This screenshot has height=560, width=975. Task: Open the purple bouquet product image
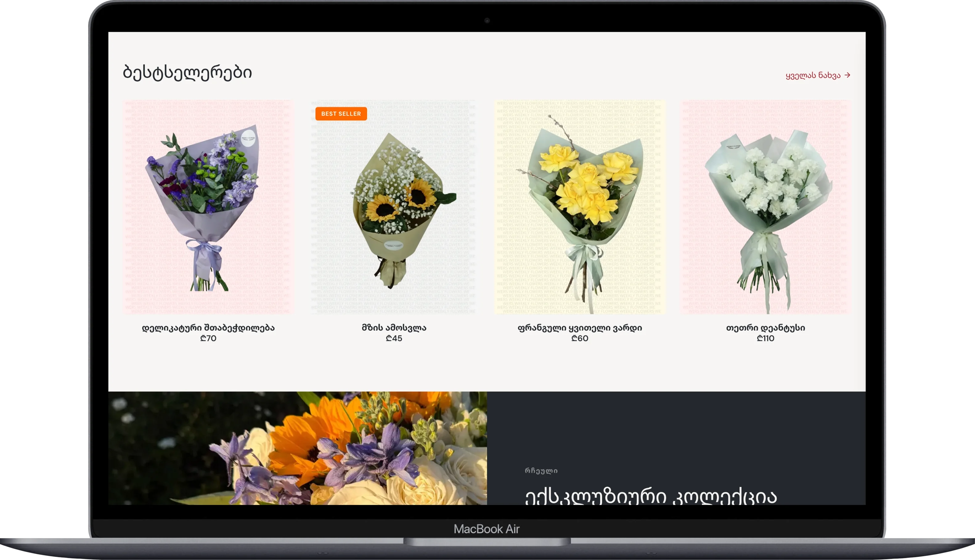click(x=208, y=207)
